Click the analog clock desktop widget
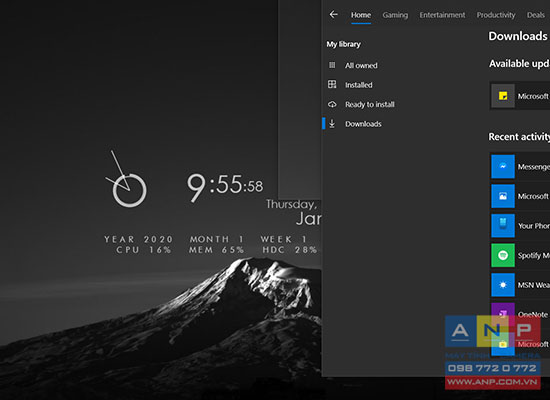 126,180
